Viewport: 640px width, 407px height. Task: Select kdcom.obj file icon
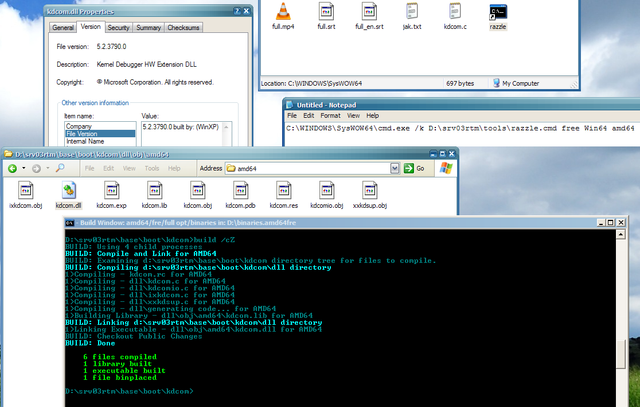[x=198, y=190]
